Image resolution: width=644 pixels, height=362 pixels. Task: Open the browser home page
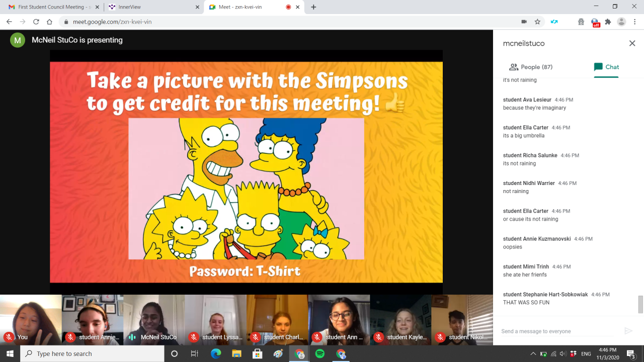[x=49, y=22]
